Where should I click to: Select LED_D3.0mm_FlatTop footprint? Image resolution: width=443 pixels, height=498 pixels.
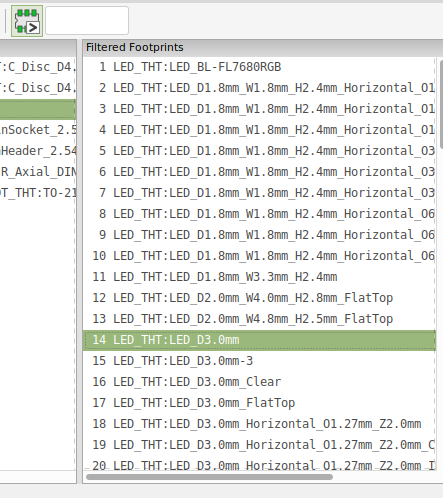pos(259,403)
